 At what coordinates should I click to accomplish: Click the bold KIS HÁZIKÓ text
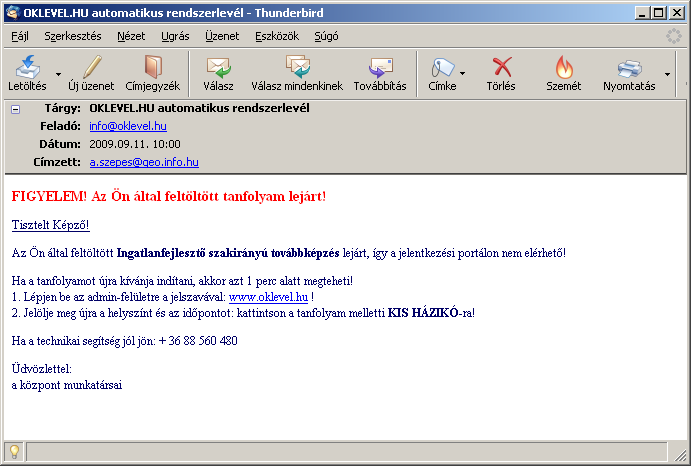(x=423, y=313)
